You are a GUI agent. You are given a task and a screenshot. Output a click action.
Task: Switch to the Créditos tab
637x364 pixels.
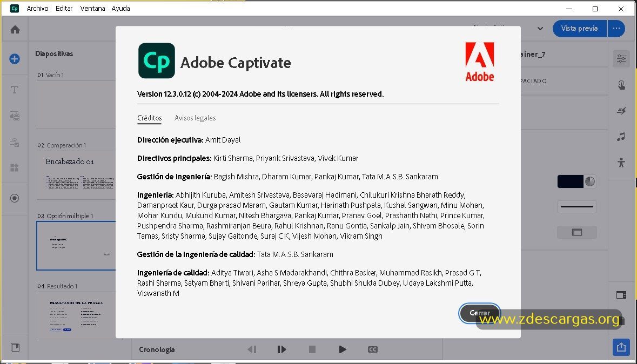[x=150, y=118]
